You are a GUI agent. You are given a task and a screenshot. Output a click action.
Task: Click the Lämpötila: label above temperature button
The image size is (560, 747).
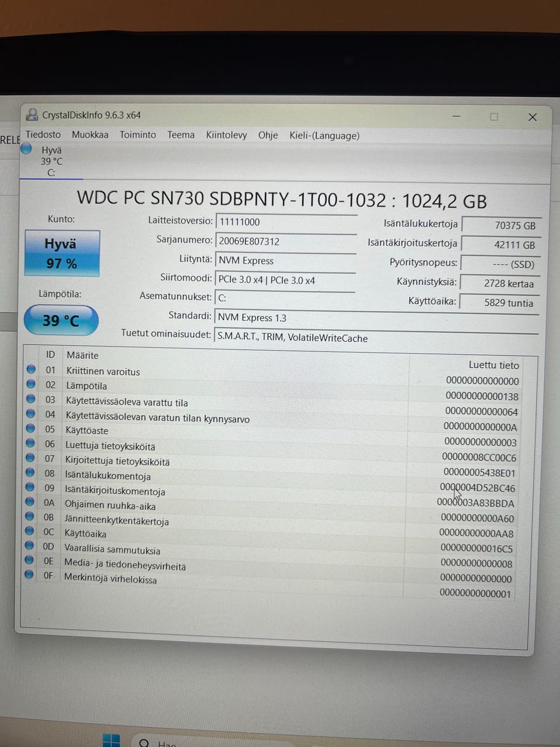click(60, 294)
